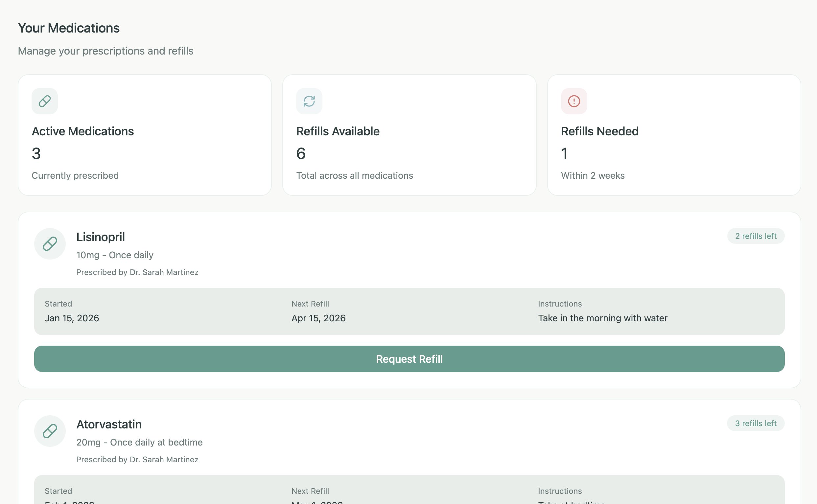Screen dimensions: 817x504
Task: Click 'Prescribed by Dr. Sarah Martinez' under Lisinopril
Action: [x=137, y=272]
